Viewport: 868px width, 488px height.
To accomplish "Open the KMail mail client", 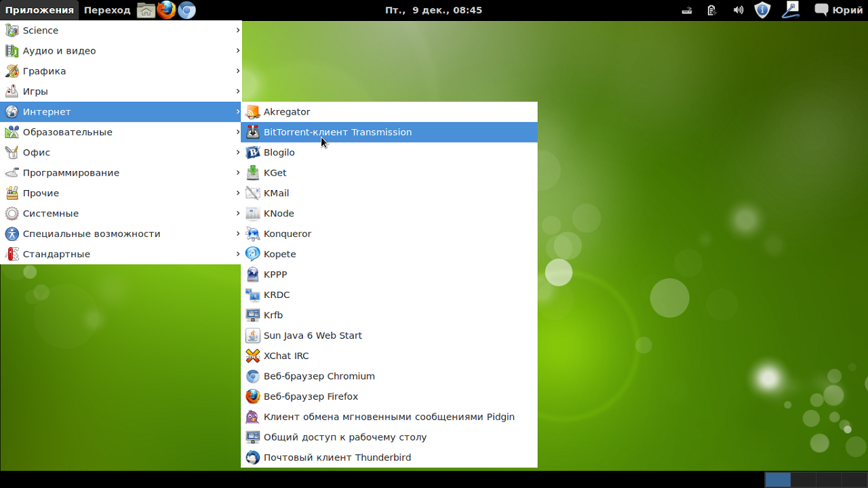I will point(389,193).
